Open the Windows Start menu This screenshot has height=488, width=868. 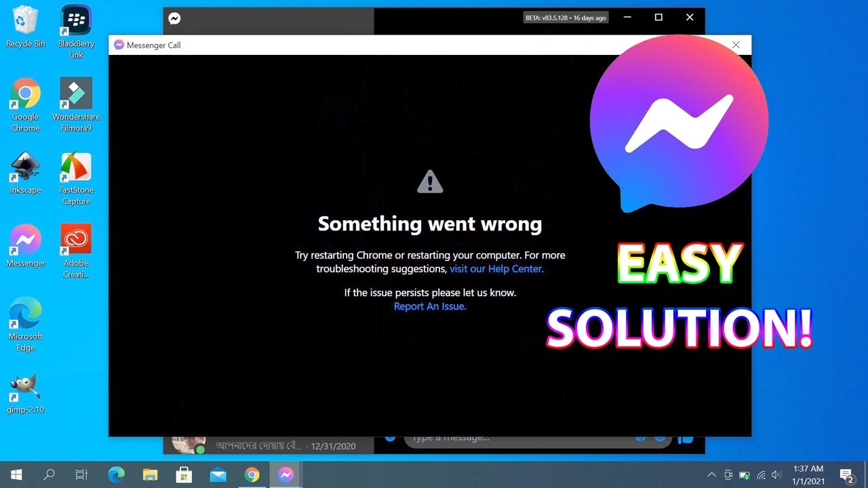(16, 474)
